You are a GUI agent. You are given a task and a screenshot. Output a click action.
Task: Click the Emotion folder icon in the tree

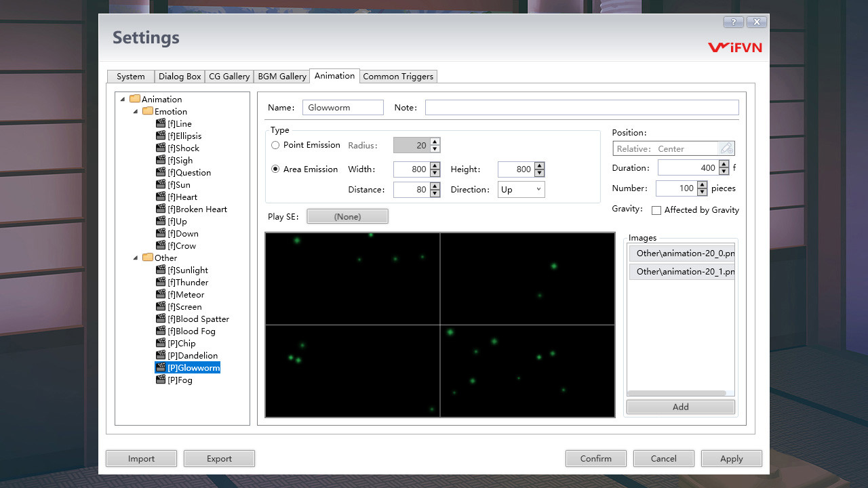pos(148,111)
